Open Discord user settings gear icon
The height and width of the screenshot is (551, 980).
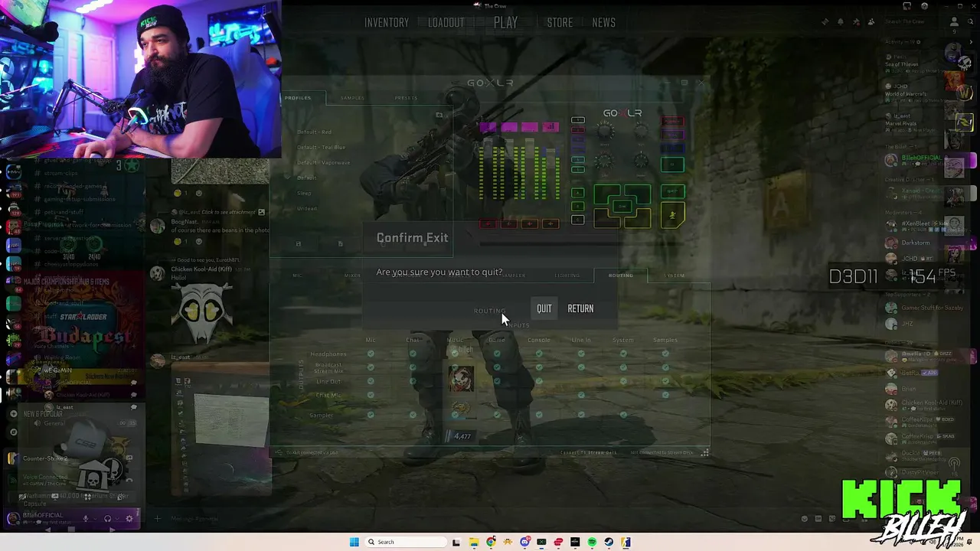pos(129,518)
